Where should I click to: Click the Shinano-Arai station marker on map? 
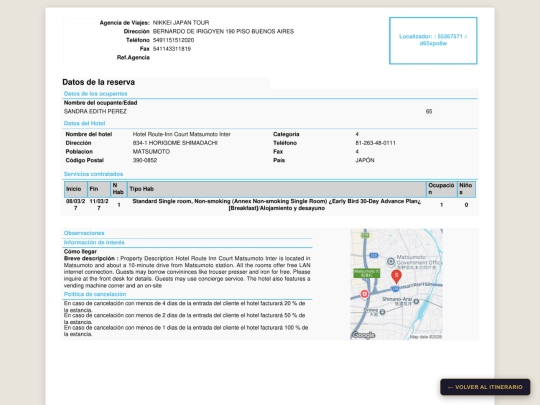coord(416,301)
